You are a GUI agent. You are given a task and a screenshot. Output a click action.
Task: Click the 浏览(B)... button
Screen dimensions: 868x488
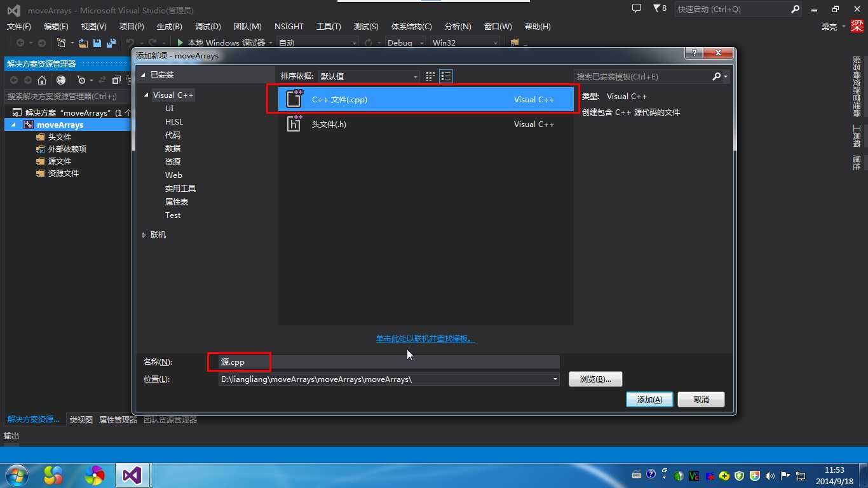point(595,379)
